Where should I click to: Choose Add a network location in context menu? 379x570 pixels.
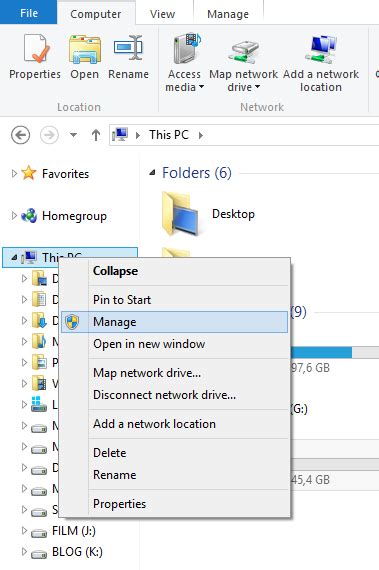(x=174, y=424)
